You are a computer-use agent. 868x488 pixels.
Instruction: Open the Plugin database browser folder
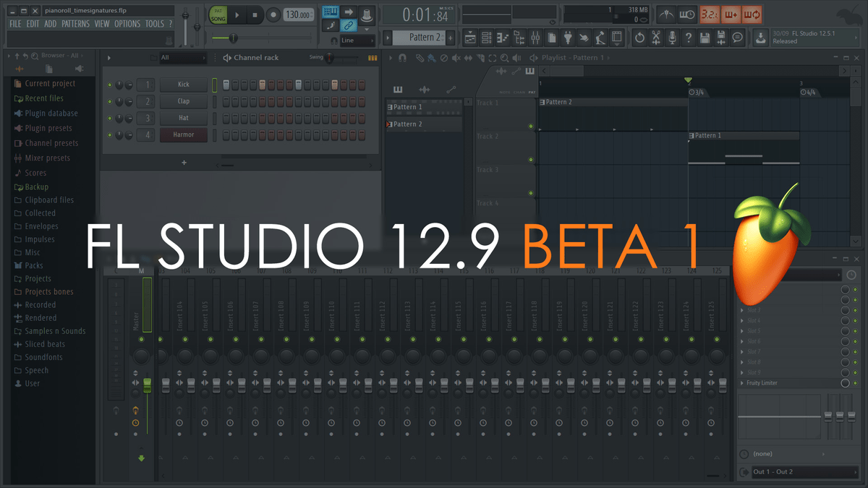pos(51,114)
